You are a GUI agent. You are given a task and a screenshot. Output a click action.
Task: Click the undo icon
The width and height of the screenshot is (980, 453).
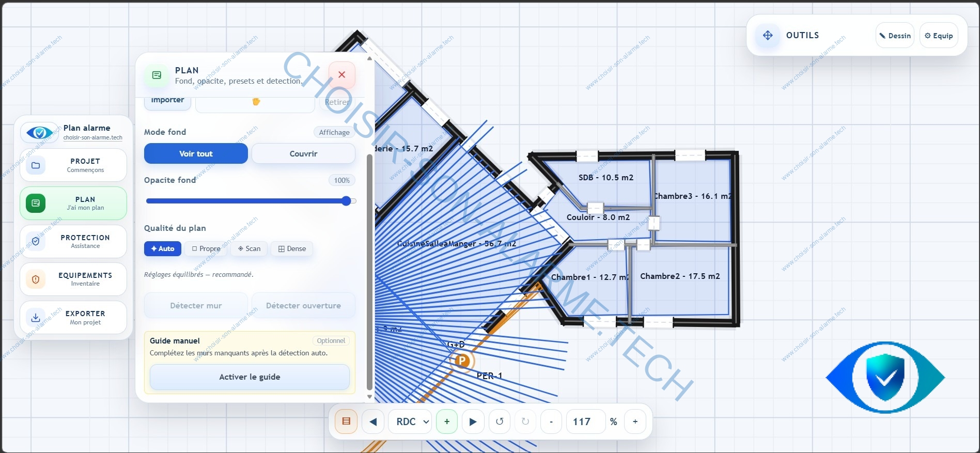coord(500,421)
